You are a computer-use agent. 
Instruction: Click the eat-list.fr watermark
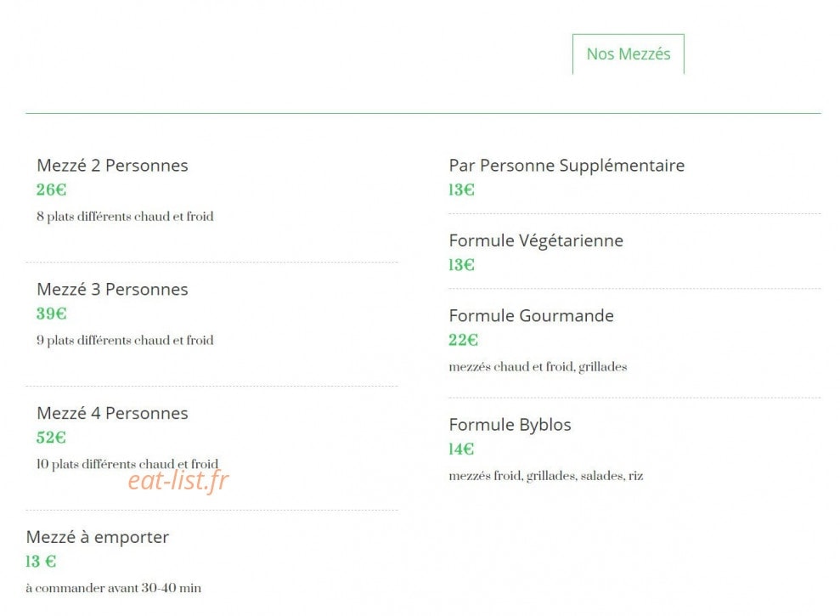pos(178,480)
